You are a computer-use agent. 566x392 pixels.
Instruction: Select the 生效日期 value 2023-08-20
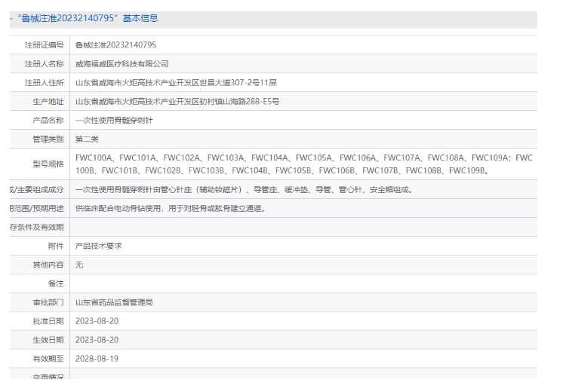click(97, 340)
